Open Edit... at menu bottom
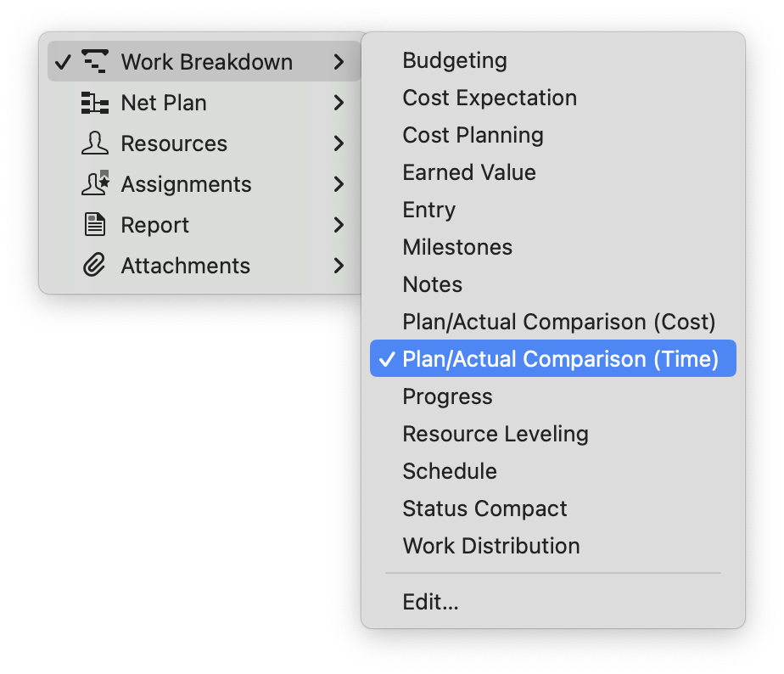This screenshot has width=784, height=674. coord(430,602)
